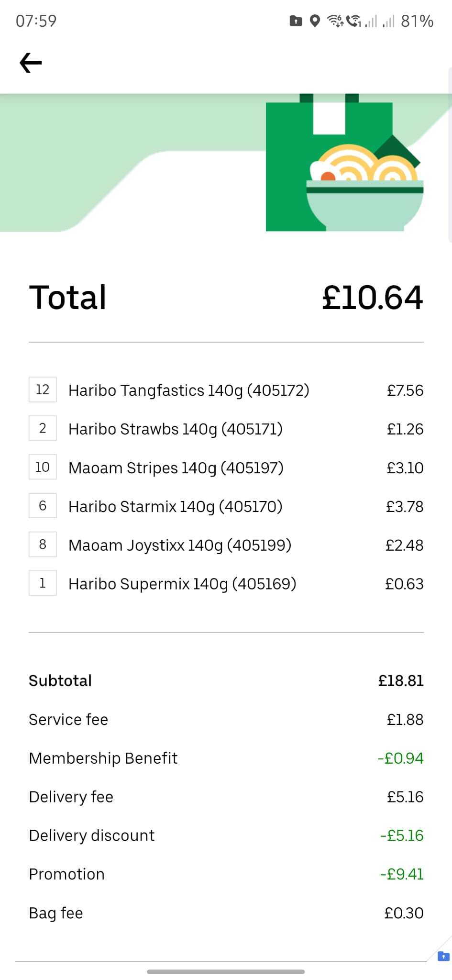
Task: Tap the folder icon in status bar
Action: (296, 21)
